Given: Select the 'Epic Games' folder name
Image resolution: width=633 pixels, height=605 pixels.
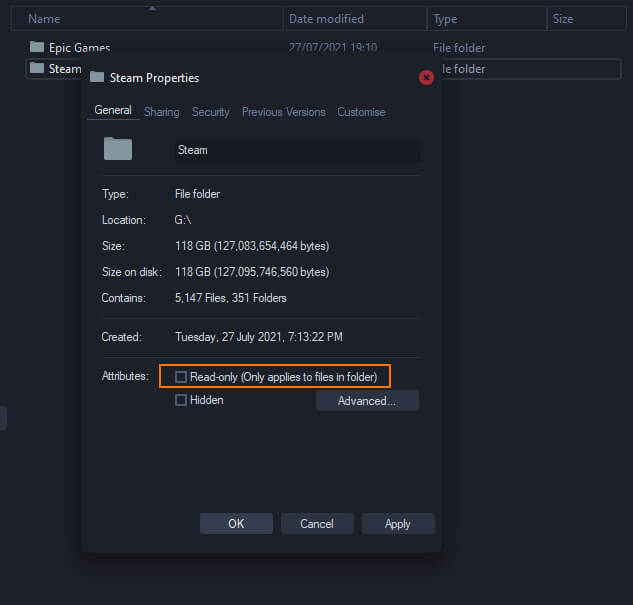Looking at the screenshot, I should (x=80, y=48).
